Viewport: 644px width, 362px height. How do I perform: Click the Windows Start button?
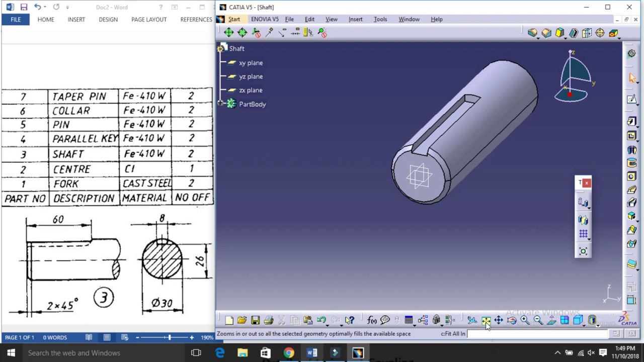click(x=11, y=353)
